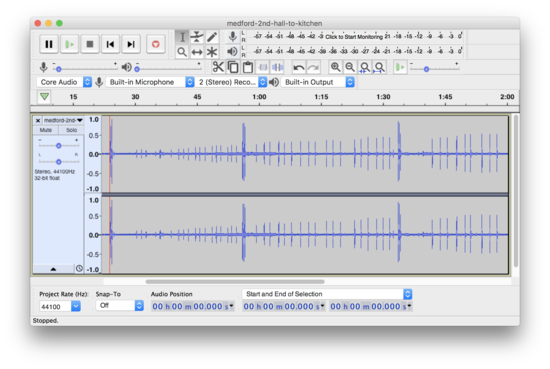Click the 1:00 mark on the timeline ruler
550x369 pixels.
click(x=259, y=97)
